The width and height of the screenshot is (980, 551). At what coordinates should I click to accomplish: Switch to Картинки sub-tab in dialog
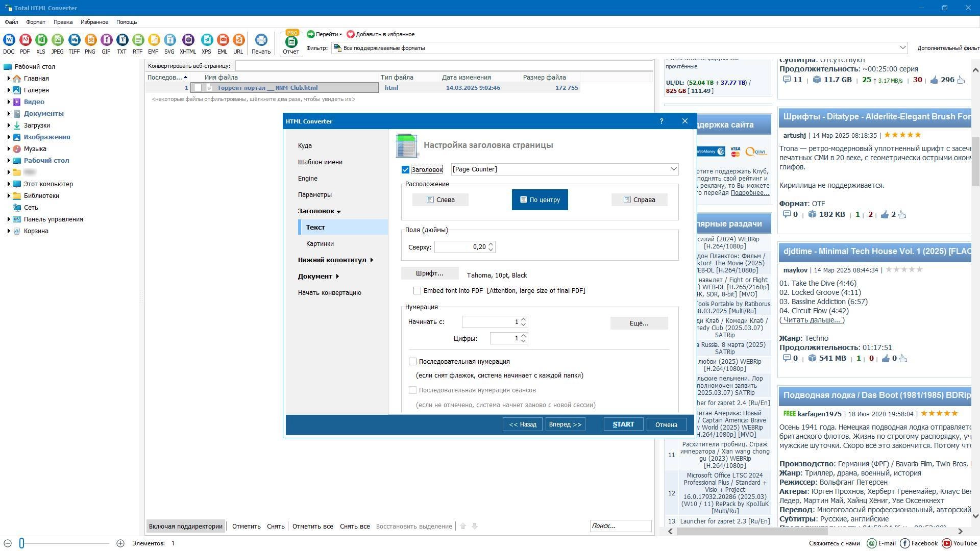pyautogui.click(x=320, y=243)
